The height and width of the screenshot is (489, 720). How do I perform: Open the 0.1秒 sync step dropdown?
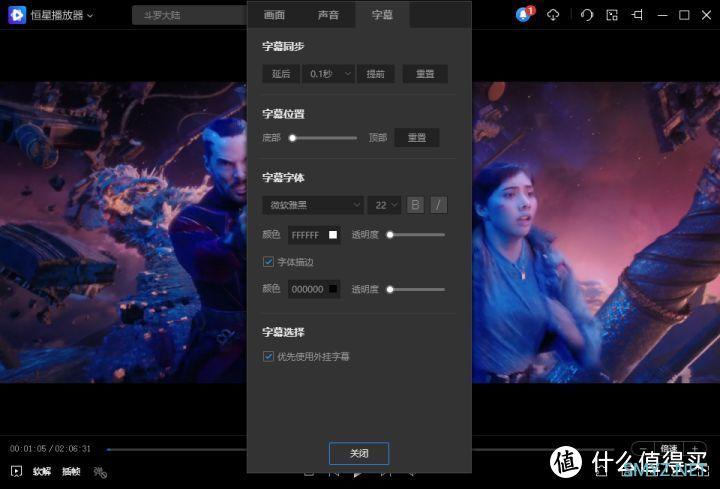[x=328, y=74]
